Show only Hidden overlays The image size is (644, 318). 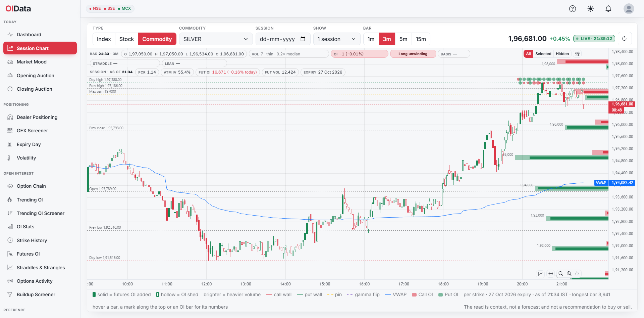pyautogui.click(x=562, y=54)
